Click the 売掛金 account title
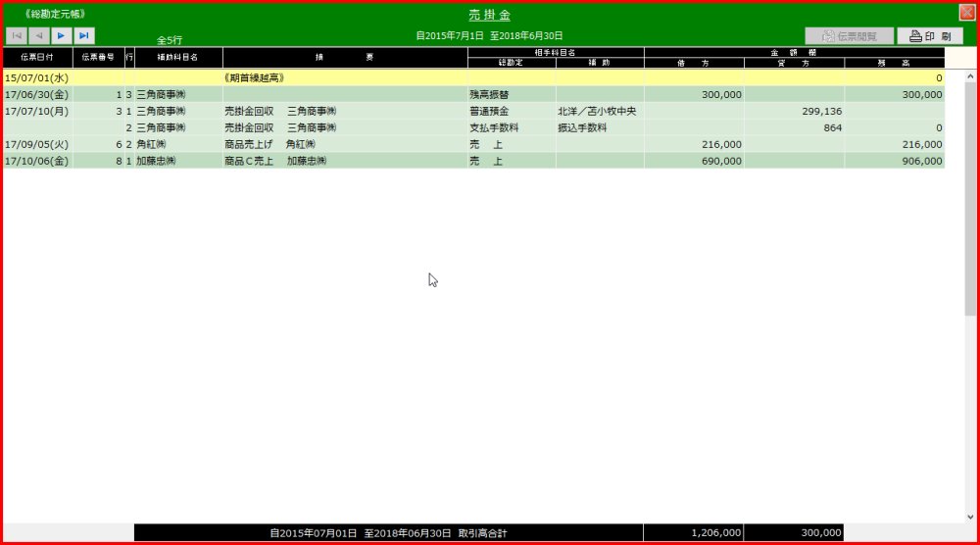Image resolution: width=980 pixels, height=545 pixels. [489, 15]
